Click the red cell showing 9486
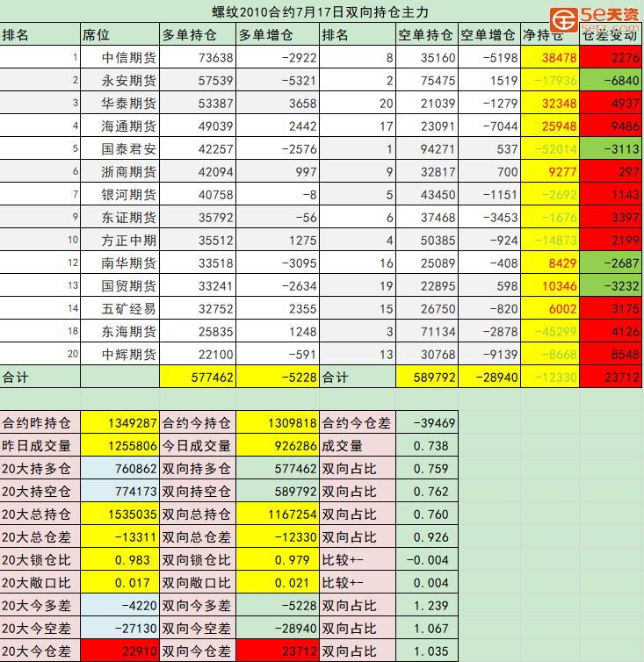Viewport: 644px width, 662px height. tap(611, 126)
